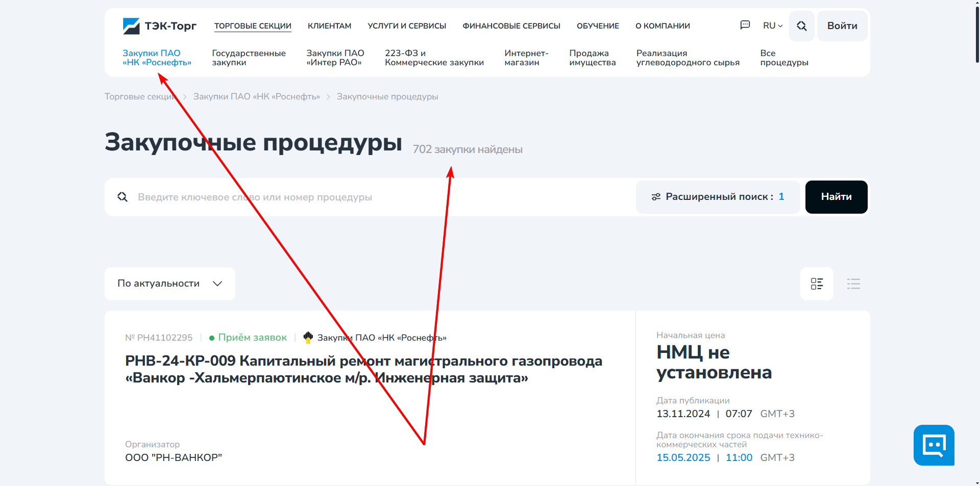This screenshot has height=486, width=980.
Task: Open the chat widget button
Action: tap(934, 445)
